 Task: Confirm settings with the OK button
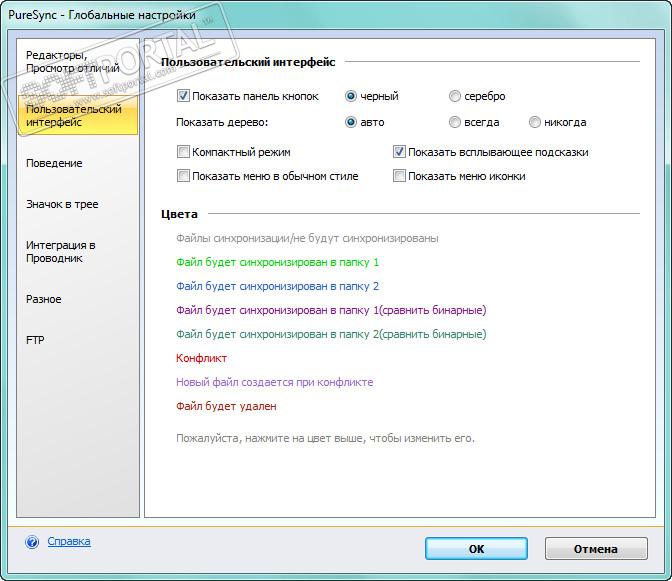coord(476,549)
